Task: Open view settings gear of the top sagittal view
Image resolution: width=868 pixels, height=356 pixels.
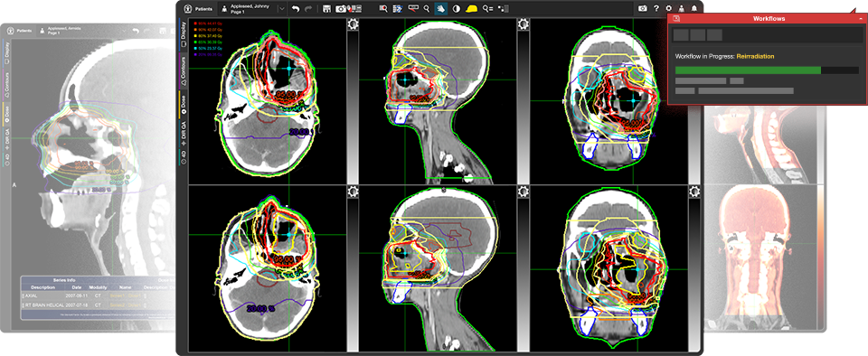Action: pyautogui.click(x=524, y=23)
